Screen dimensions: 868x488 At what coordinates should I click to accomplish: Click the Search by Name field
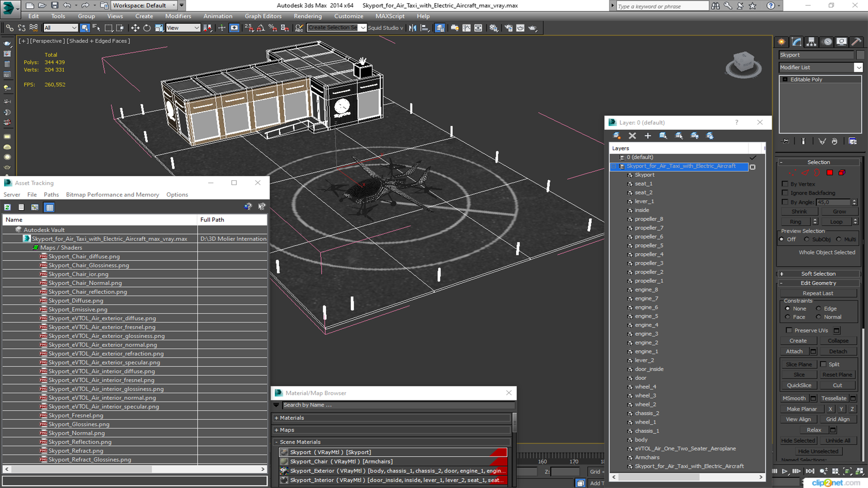[398, 405]
